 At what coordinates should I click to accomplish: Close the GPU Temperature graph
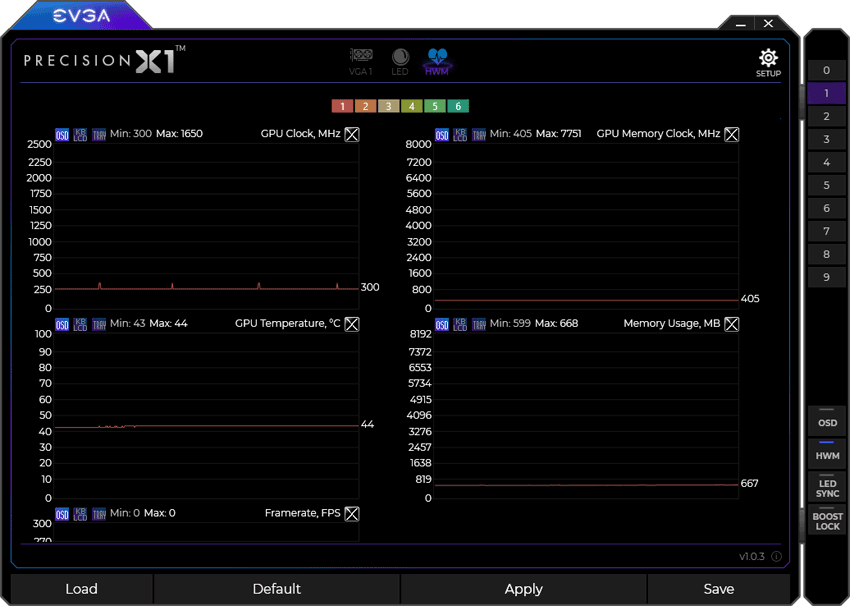pos(352,324)
